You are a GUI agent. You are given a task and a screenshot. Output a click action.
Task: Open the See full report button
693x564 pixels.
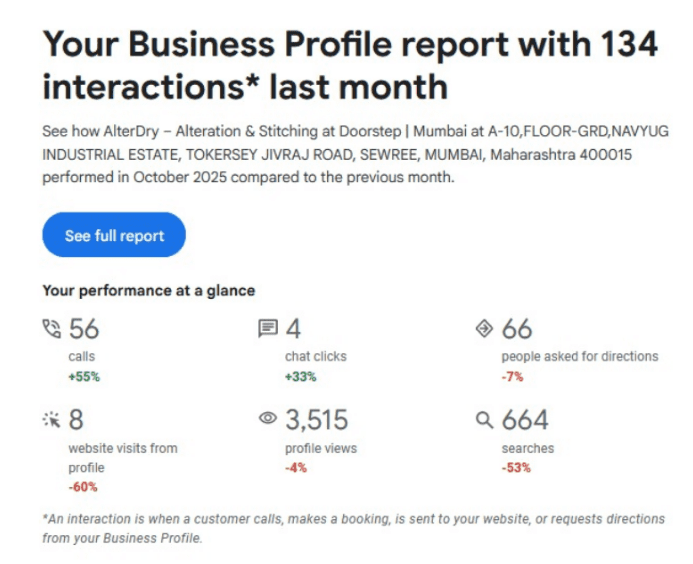click(114, 236)
